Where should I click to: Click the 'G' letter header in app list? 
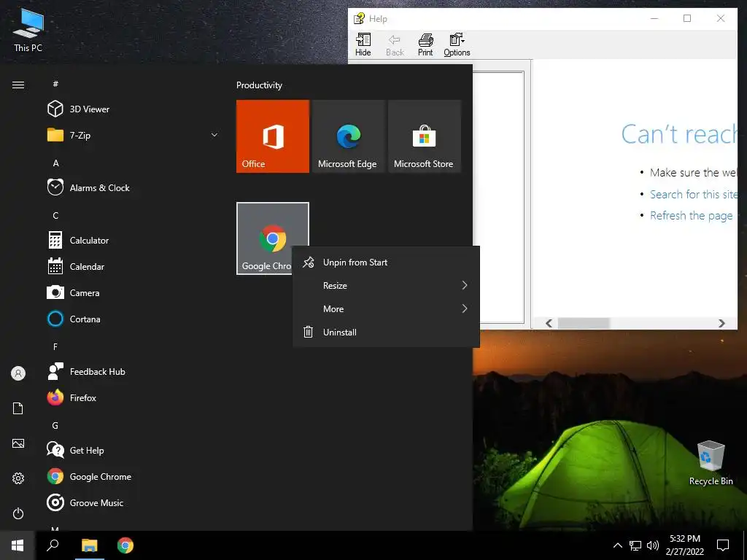(x=55, y=425)
